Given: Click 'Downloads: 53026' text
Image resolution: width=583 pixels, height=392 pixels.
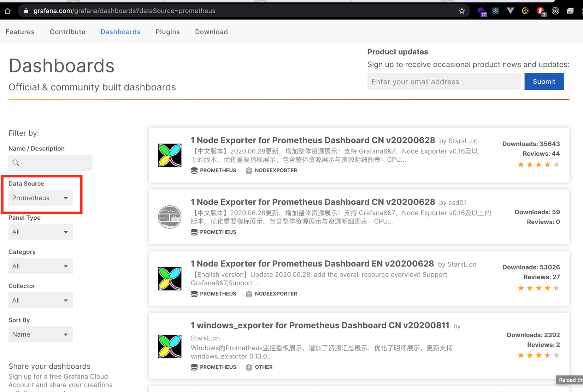Looking at the screenshot, I should pos(531,267).
